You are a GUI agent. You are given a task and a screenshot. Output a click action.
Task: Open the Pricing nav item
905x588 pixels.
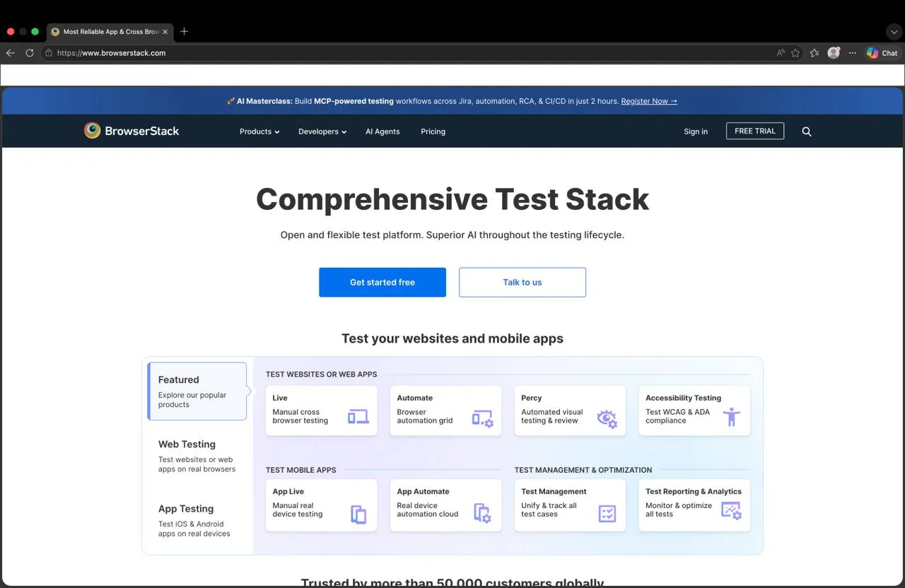(x=433, y=131)
